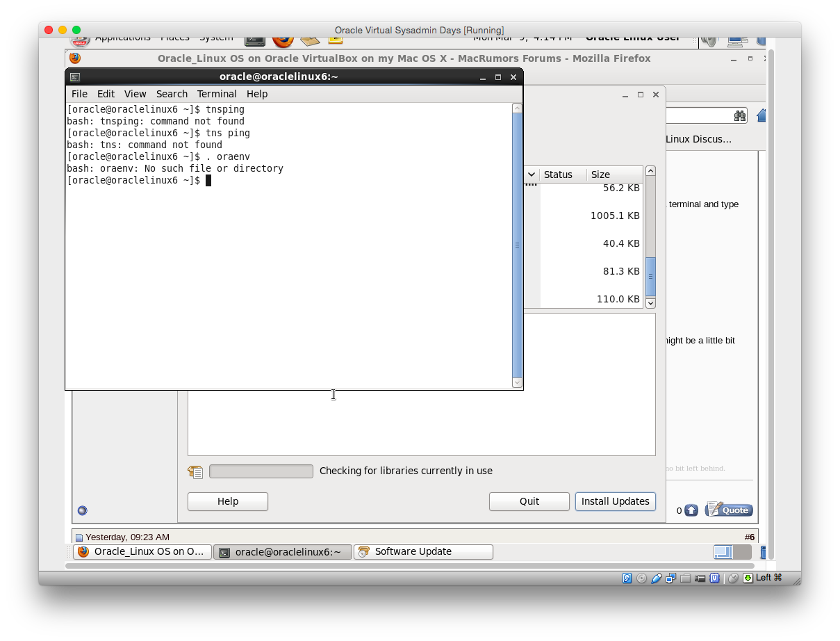Click the update list scrollbar down arrow
The height and width of the screenshot is (641, 840).
[x=650, y=303]
